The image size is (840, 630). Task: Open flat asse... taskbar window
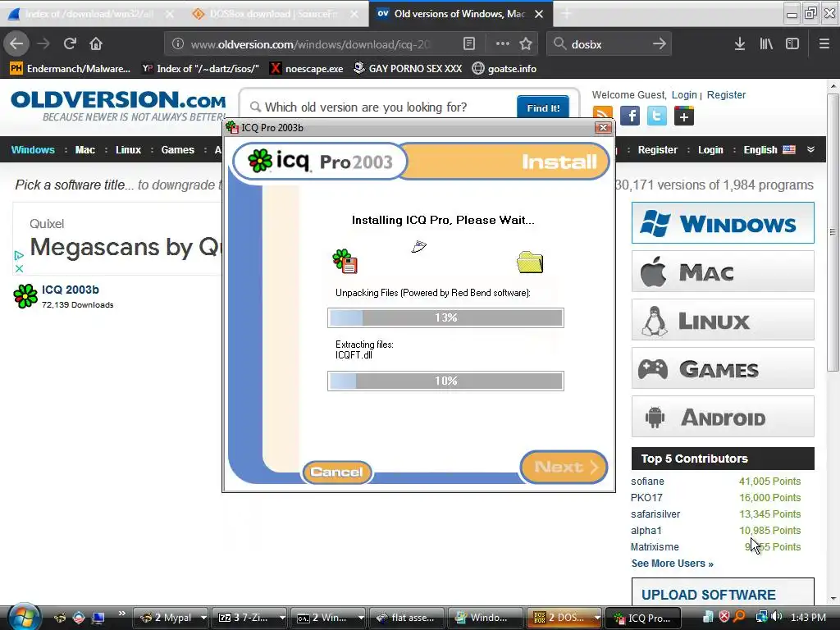407,618
